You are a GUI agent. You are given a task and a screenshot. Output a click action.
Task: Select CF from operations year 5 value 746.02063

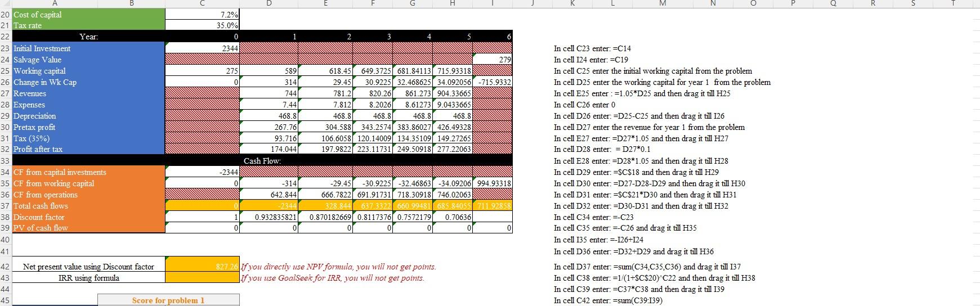click(453, 195)
